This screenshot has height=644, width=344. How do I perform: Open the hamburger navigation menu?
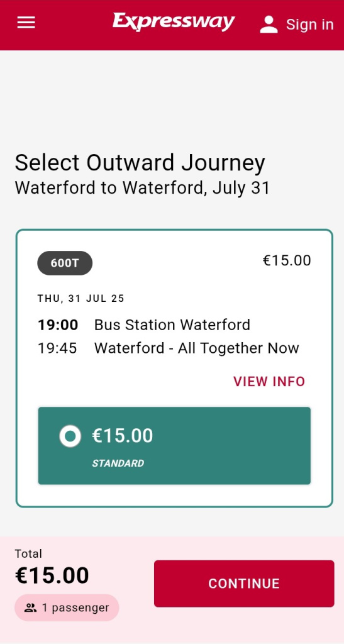click(x=26, y=23)
